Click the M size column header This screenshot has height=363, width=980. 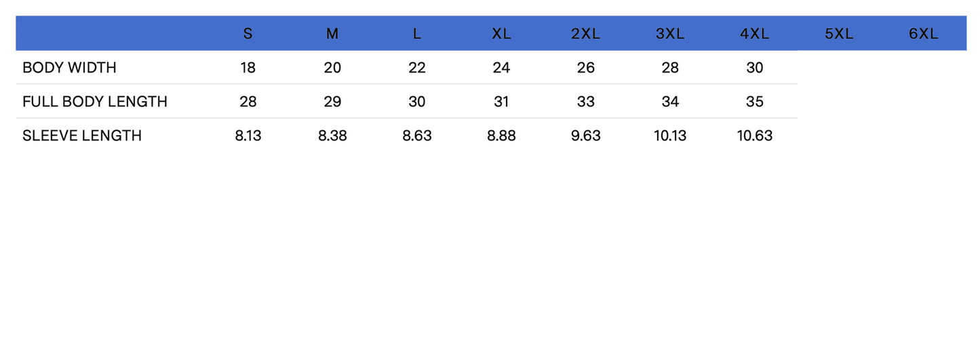pos(332,34)
